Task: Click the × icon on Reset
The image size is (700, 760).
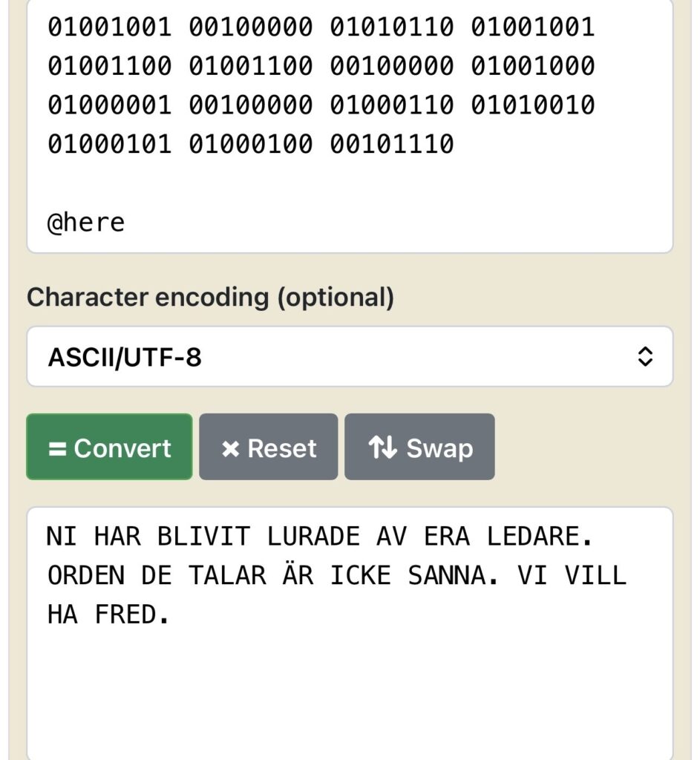Action: point(230,448)
